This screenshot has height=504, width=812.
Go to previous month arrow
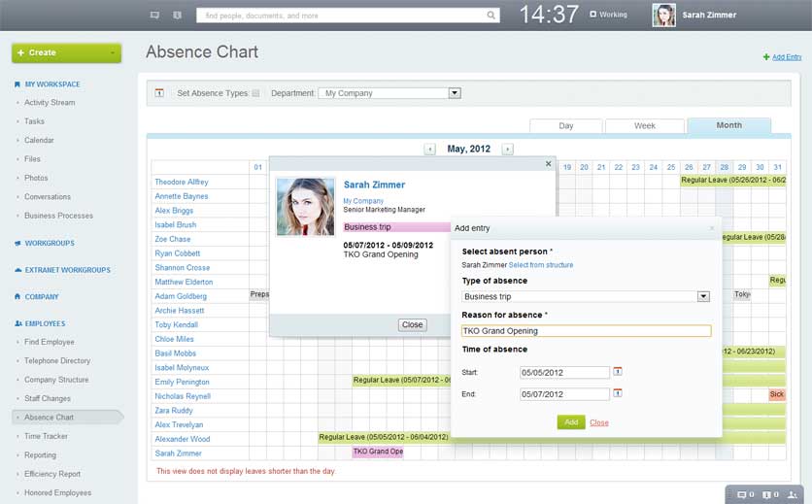click(430, 149)
